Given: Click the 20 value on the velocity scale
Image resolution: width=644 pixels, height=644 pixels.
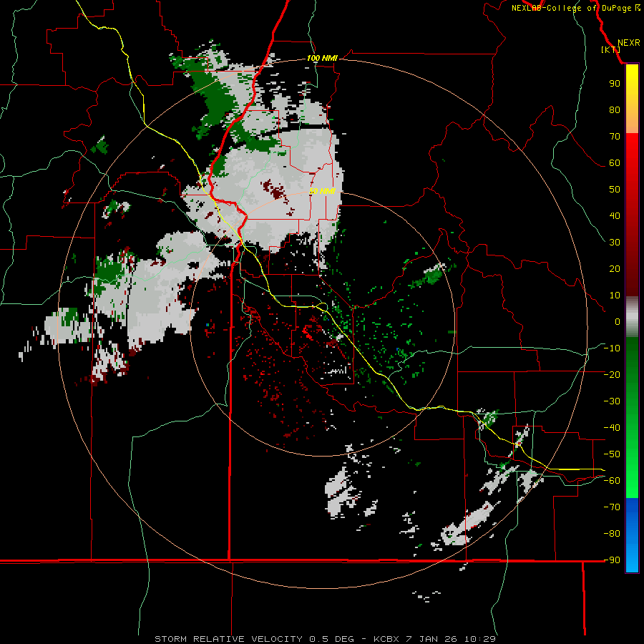Looking at the screenshot, I should point(615,269).
